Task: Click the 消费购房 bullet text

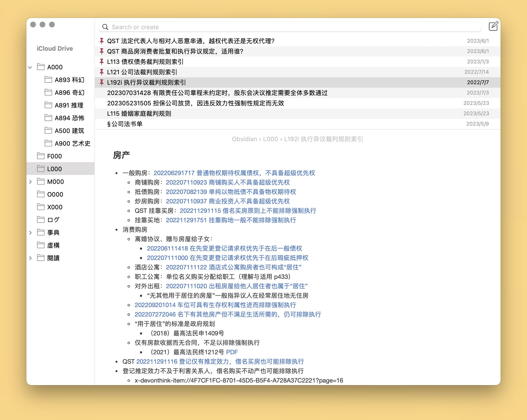Action: [x=135, y=230]
